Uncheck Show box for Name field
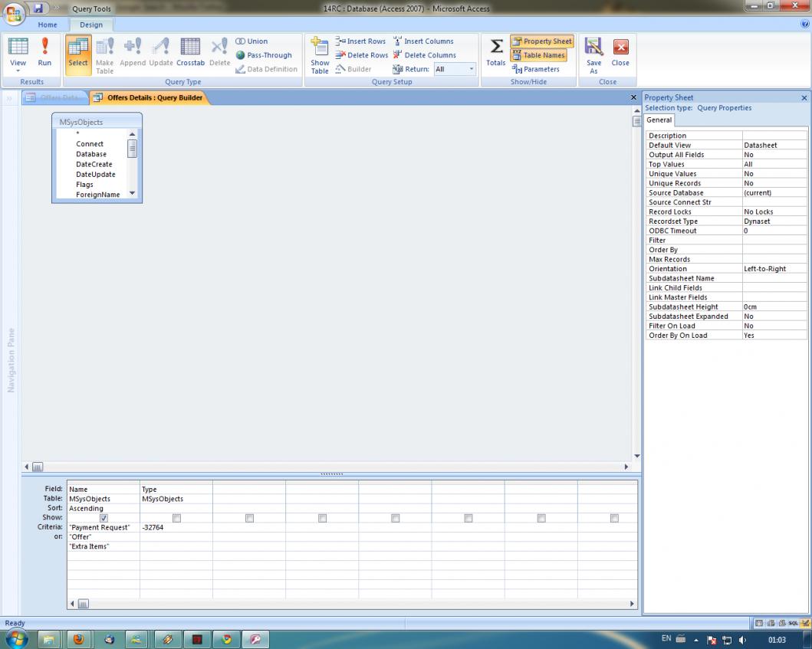 coord(104,518)
